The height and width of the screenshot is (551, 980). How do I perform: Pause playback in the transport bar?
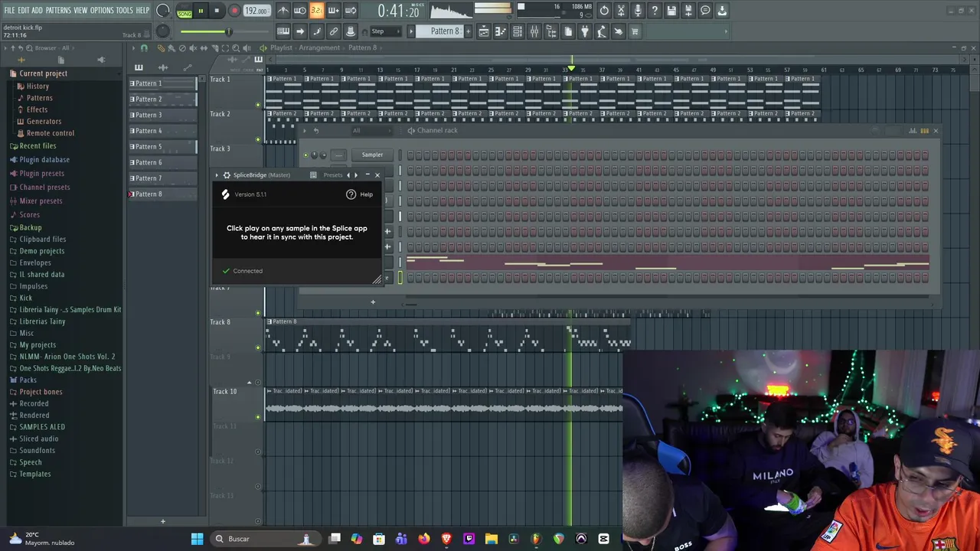(x=201, y=11)
